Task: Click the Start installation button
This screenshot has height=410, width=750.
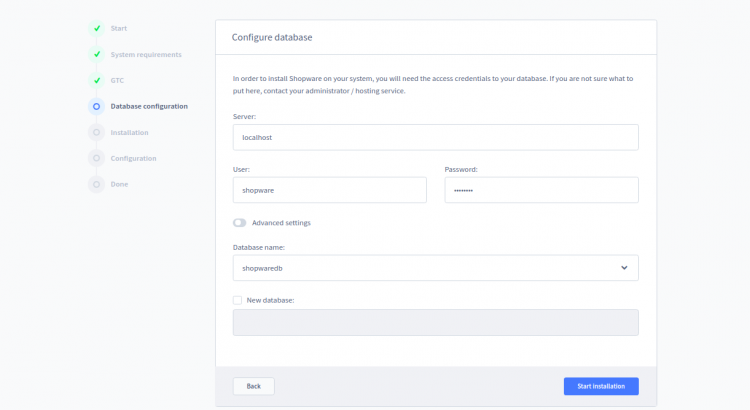Action: coord(601,386)
